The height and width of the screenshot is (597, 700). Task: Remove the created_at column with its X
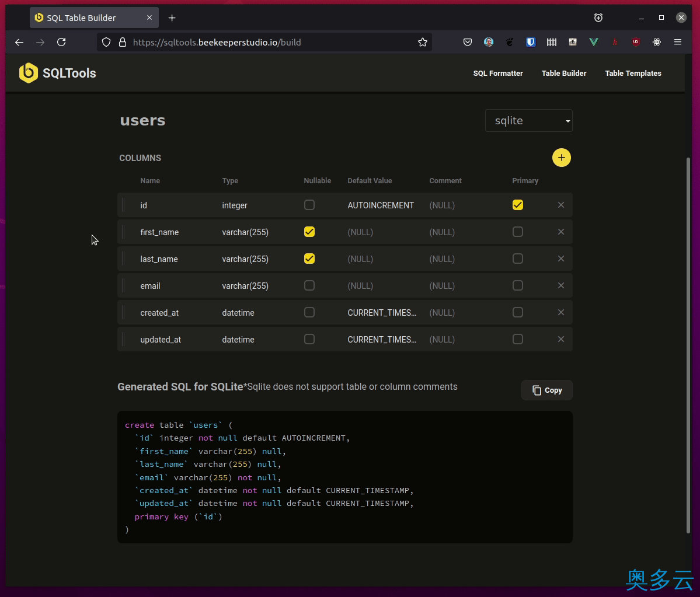coord(560,312)
